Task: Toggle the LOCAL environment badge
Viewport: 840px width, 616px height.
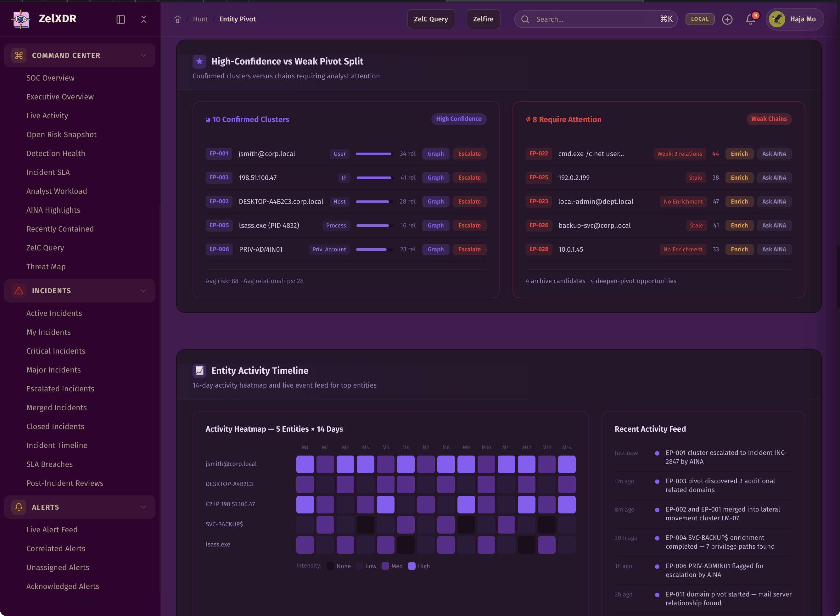Action: click(699, 19)
